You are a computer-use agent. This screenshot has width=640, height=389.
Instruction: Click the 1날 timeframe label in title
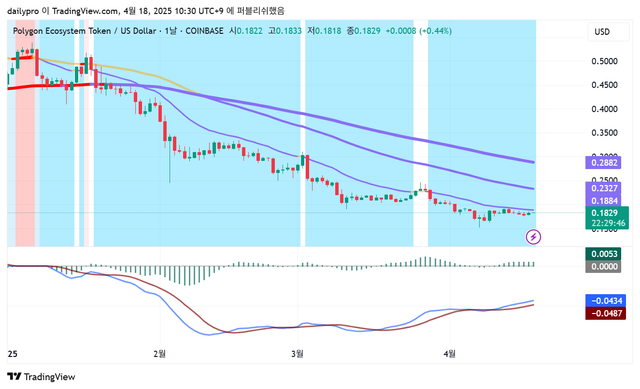coord(171,31)
